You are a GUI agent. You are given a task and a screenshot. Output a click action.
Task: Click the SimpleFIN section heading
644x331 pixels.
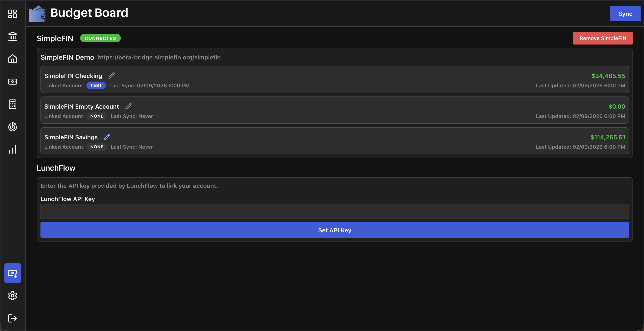click(55, 39)
